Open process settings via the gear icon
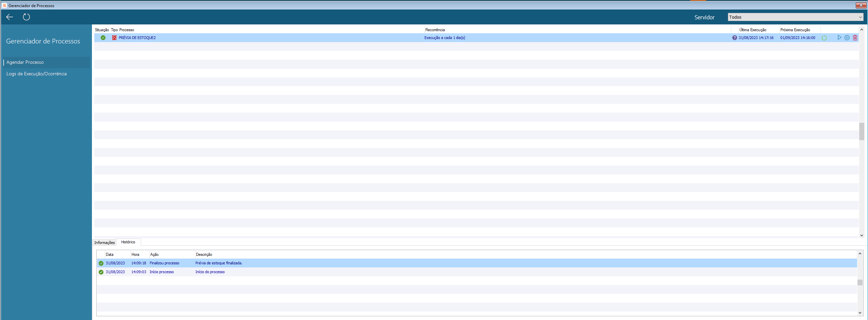The width and height of the screenshot is (868, 320). [x=847, y=38]
